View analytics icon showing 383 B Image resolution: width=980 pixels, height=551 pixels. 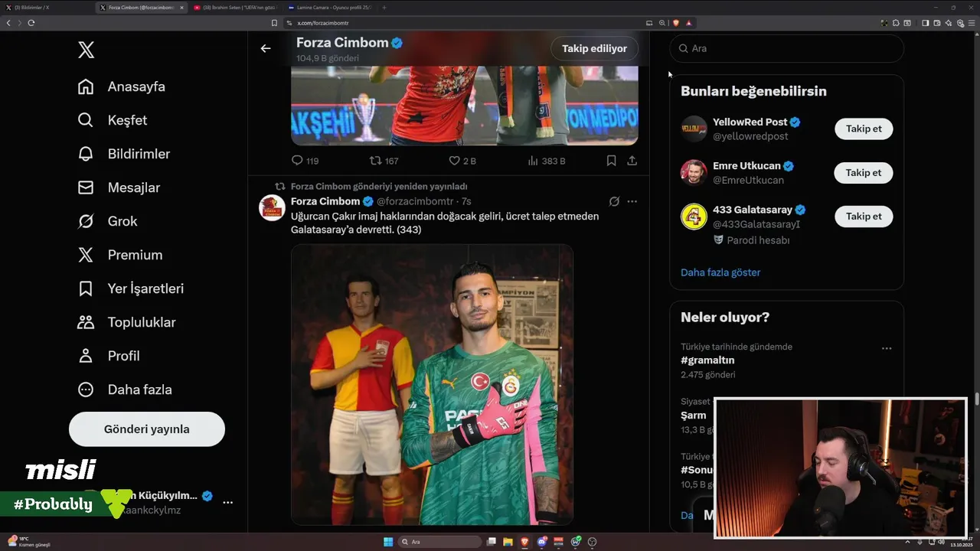[x=533, y=161]
